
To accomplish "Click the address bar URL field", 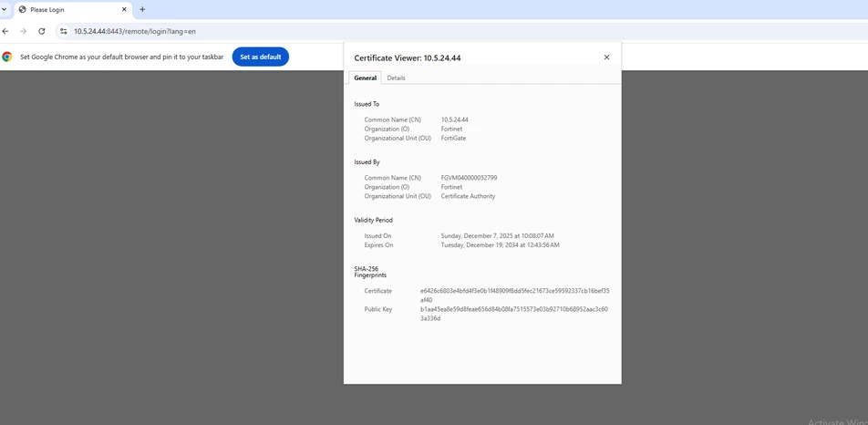I will point(135,32).
